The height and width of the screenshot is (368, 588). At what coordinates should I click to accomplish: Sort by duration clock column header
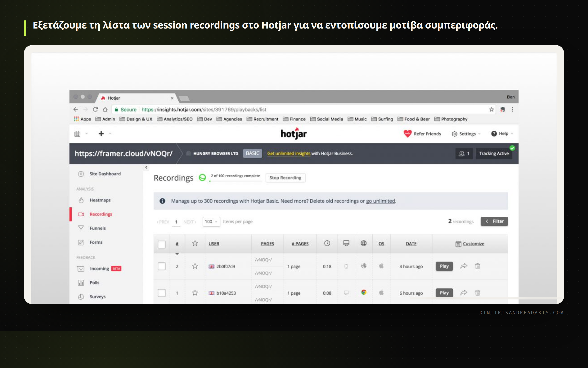tap(327, 243)
